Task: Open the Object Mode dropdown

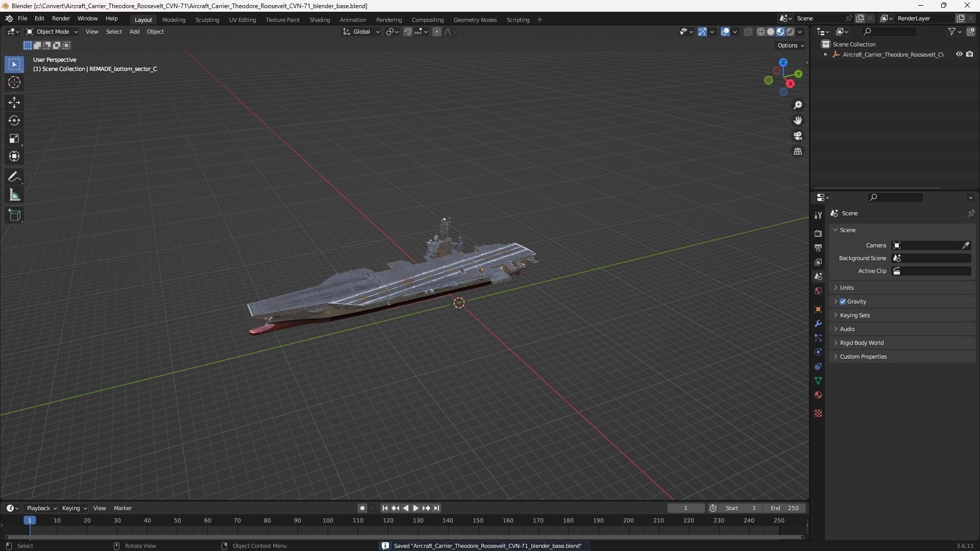Action: [52, 32]
